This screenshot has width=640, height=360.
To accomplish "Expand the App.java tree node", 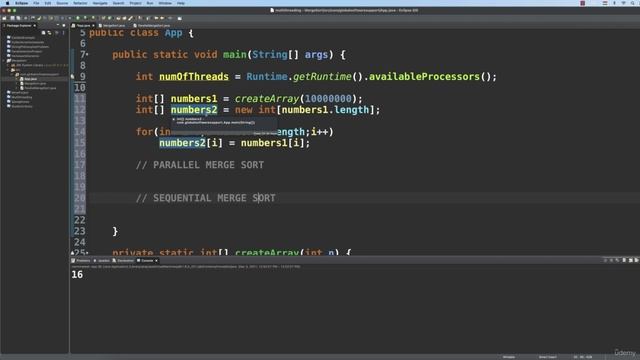I will [x=17, y=79].
